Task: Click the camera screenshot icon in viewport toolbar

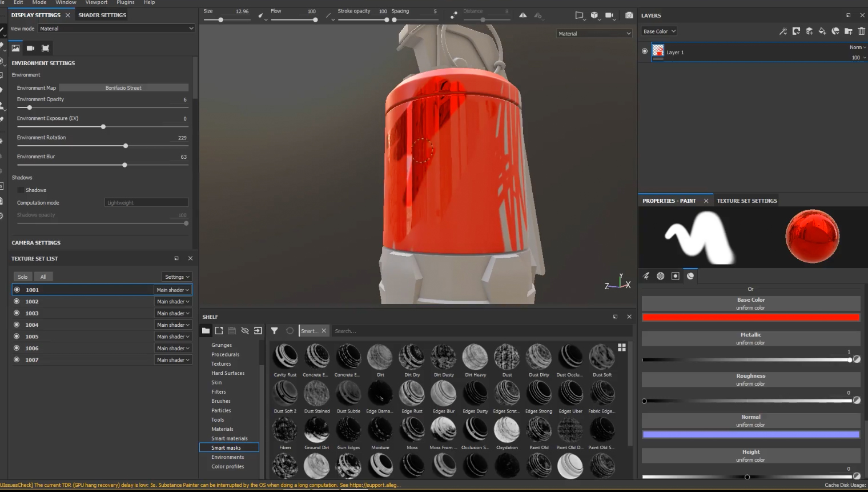Action: 629,15
